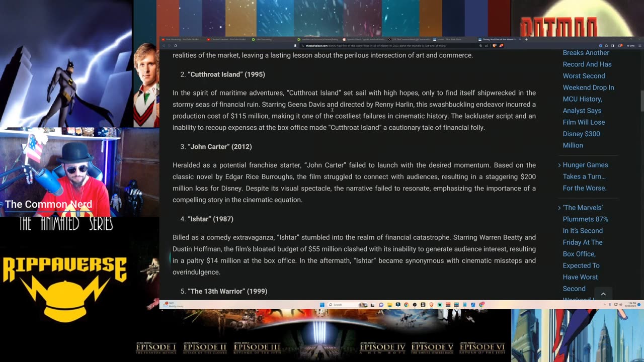Open the weather widget on the taskbar
This screenshot has width=644, height=362.
pos(172,305)
